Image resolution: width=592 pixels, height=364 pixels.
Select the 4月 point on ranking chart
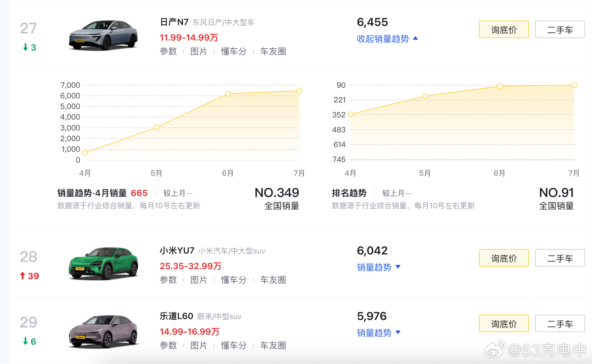(351, 115)
